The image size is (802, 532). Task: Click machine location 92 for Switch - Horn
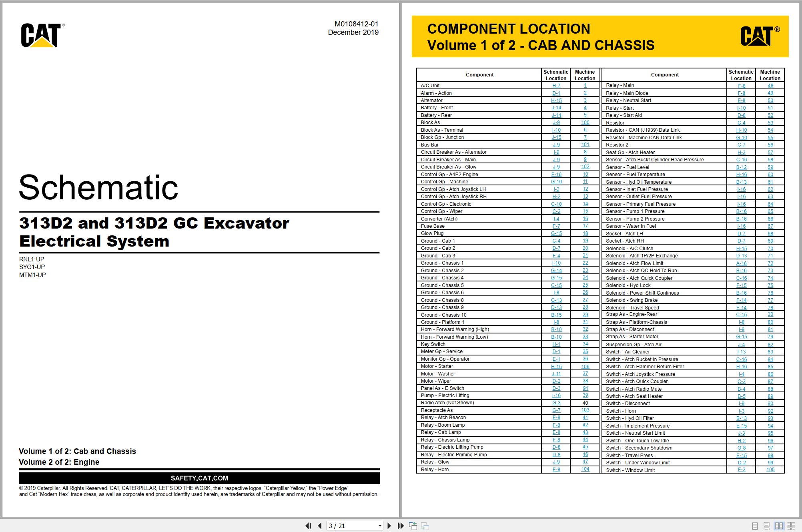(x=770, y=411)
